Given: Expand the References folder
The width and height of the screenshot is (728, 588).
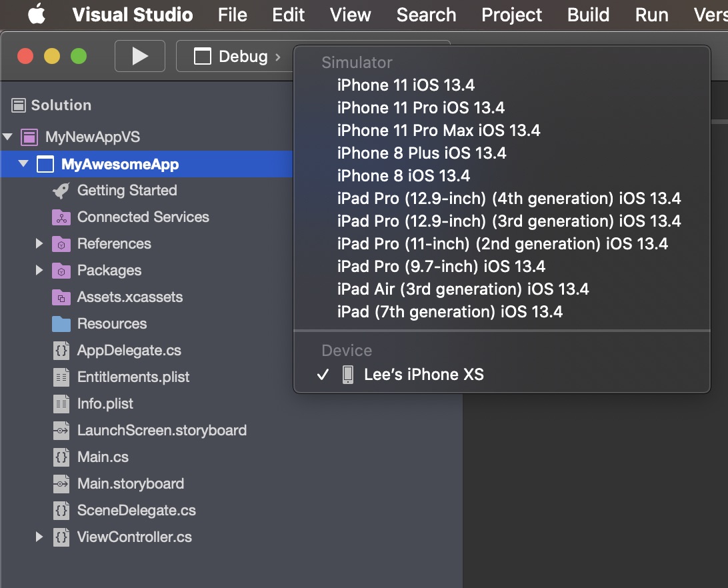Looking at the screenshot, I should click(39, 243).
